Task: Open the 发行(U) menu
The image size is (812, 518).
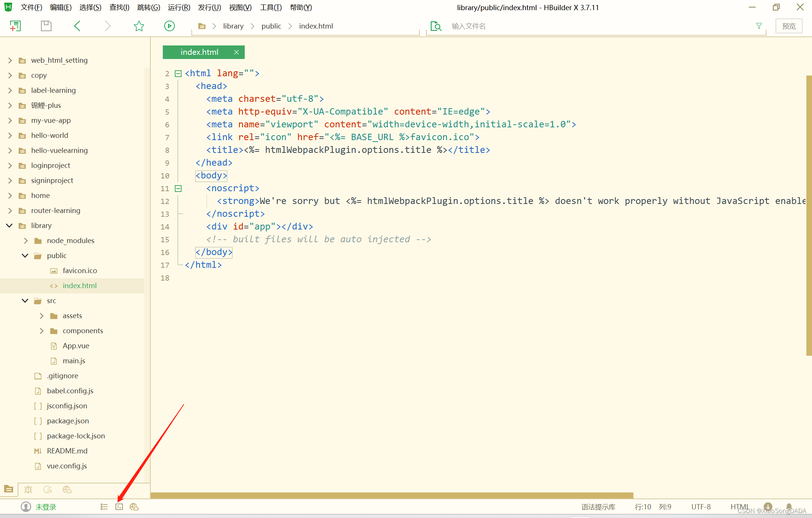Action: point(209,8)
